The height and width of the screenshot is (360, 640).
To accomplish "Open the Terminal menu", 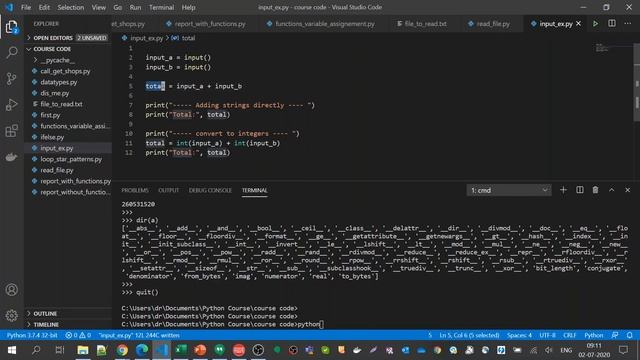I will coord(161,7).
